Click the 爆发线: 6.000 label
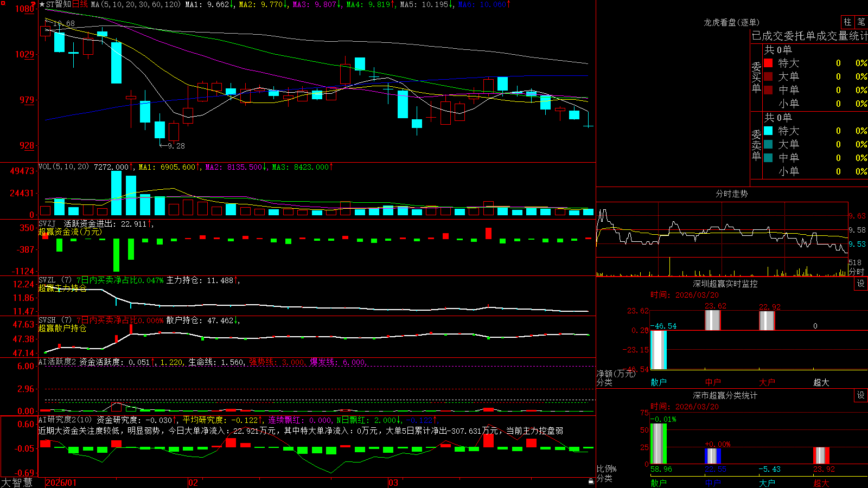The width and height of the screenshot is (868, 488). point(338,362)
